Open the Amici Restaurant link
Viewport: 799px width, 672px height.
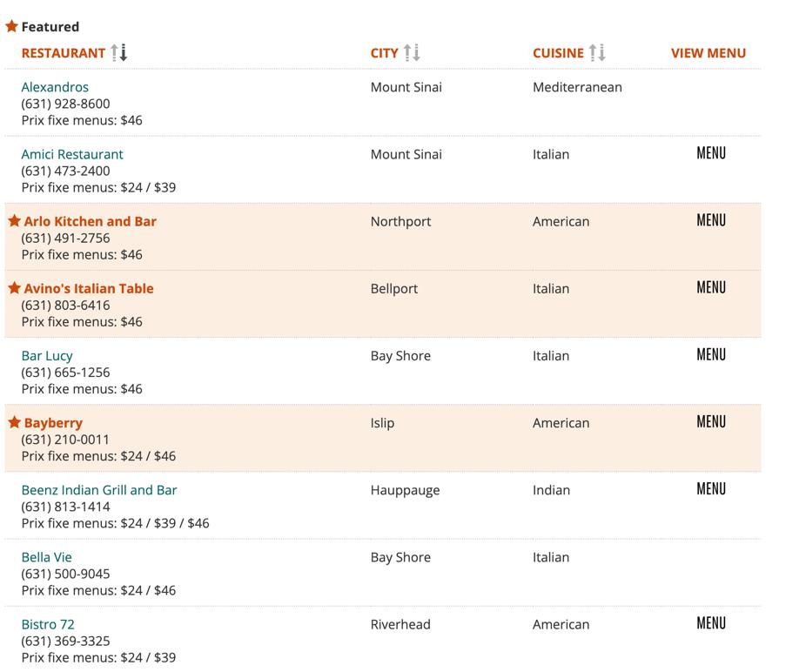tap(72, 154)
